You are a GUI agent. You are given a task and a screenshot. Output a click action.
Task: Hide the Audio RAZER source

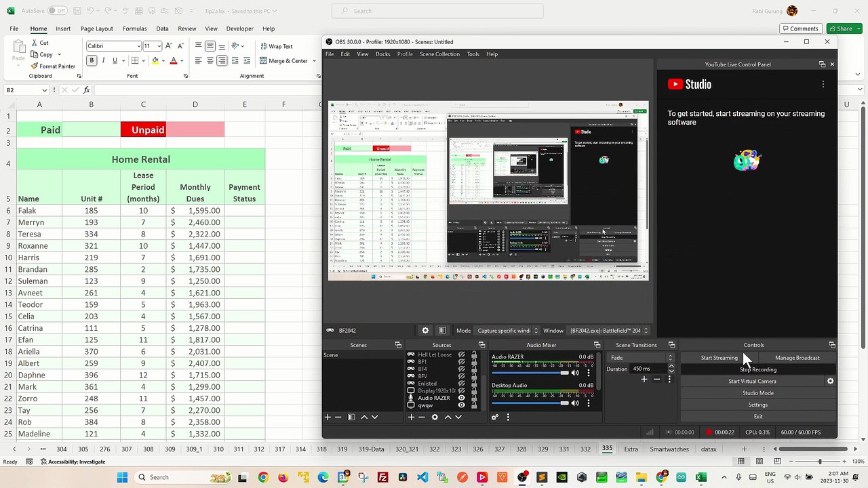click(462, 398)
